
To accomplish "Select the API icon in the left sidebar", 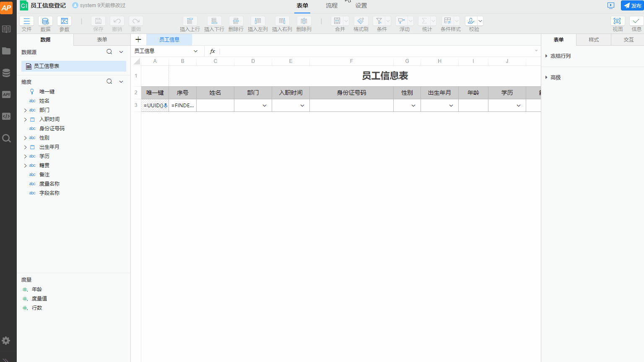I will 6,95.
